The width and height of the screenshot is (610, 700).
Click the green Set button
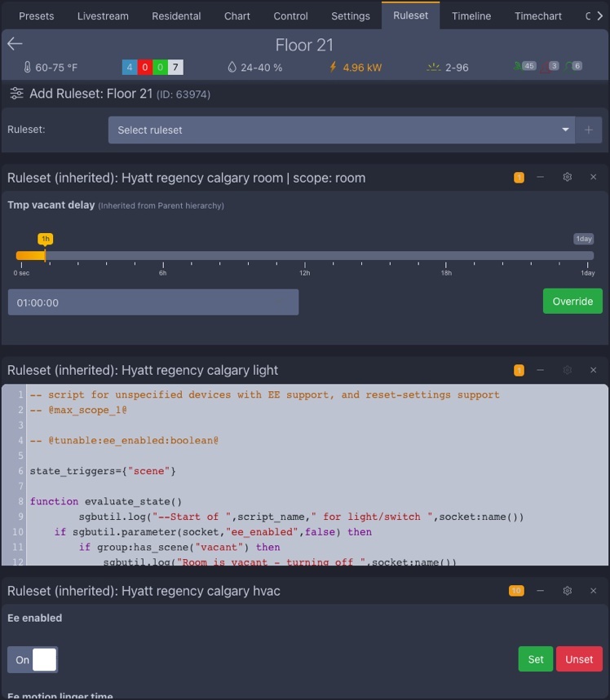point(535,659)
